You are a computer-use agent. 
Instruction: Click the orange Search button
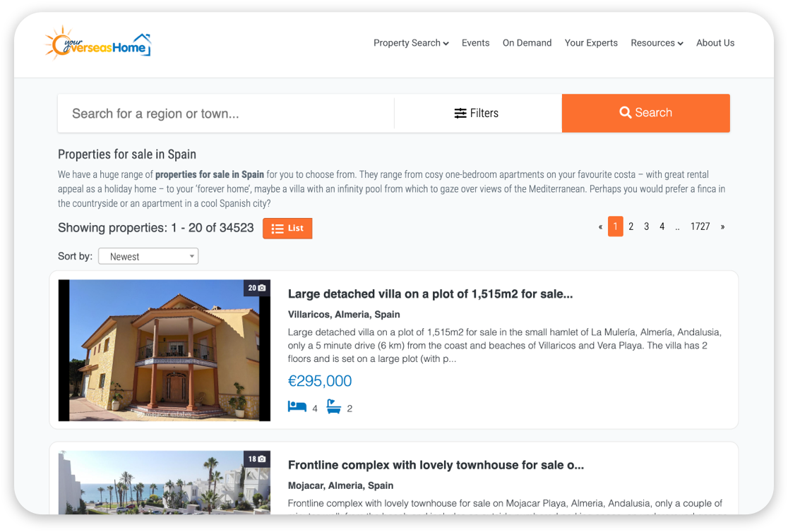646,113
